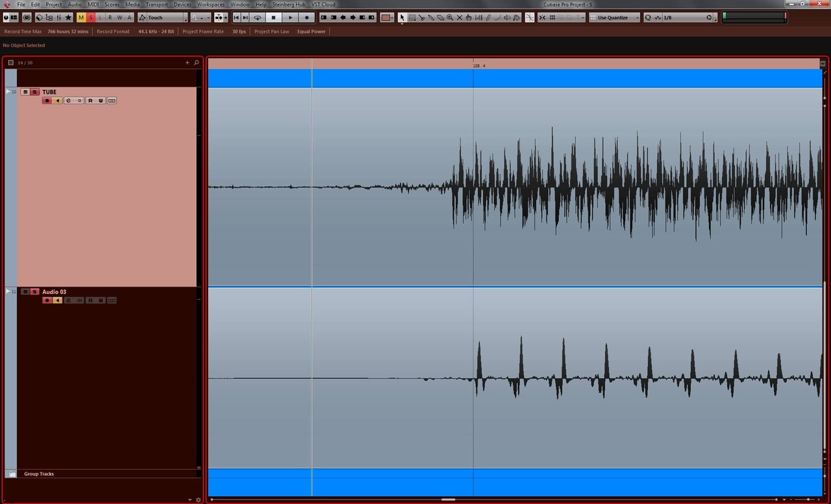The image size is (831, 504).
Task: Open the Devices menu
Action: coord(182,5)
